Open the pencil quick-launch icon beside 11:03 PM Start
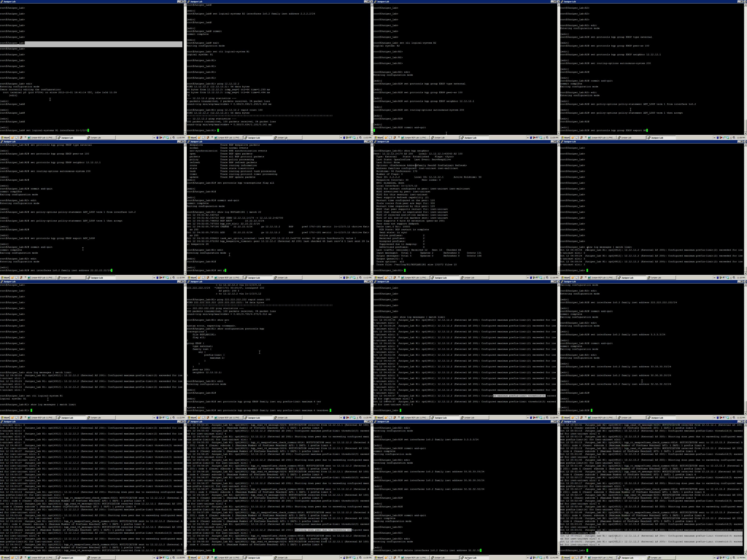 pyautogui.click(x=199, y=138)
